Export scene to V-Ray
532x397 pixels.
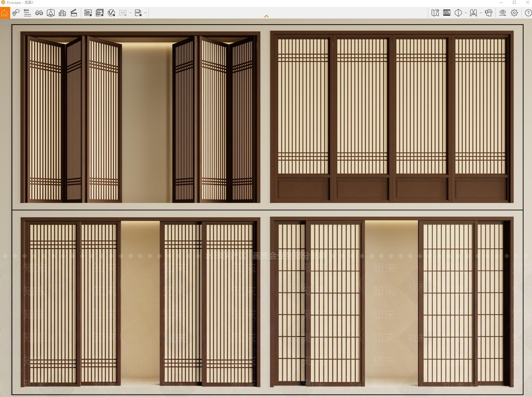[x=111, y=13]
